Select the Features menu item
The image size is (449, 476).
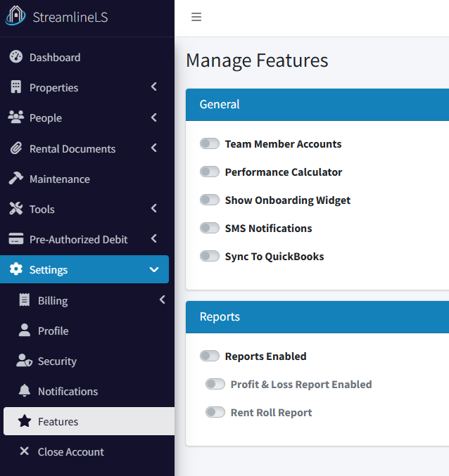tap(58, 421)
